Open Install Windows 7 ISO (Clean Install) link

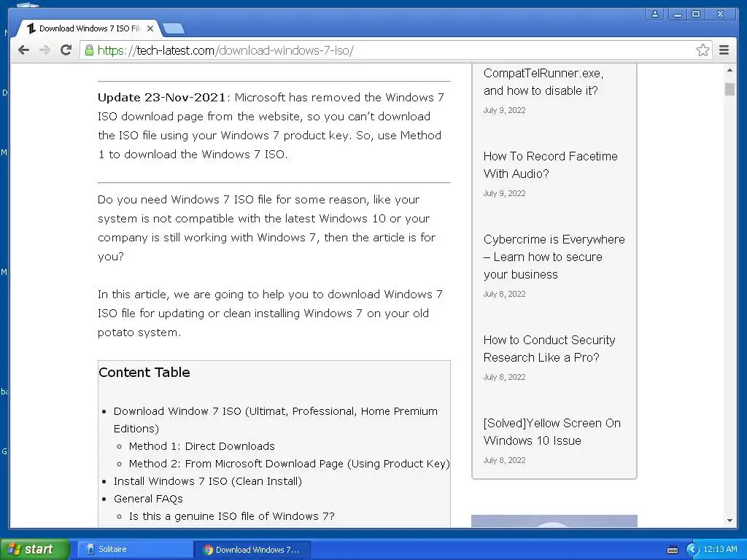(208, 481)
